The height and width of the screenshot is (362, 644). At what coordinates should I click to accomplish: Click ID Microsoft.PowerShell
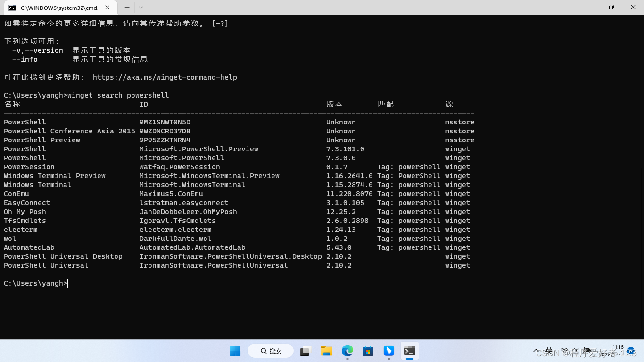pyautogui.click(x=182, y=158)
